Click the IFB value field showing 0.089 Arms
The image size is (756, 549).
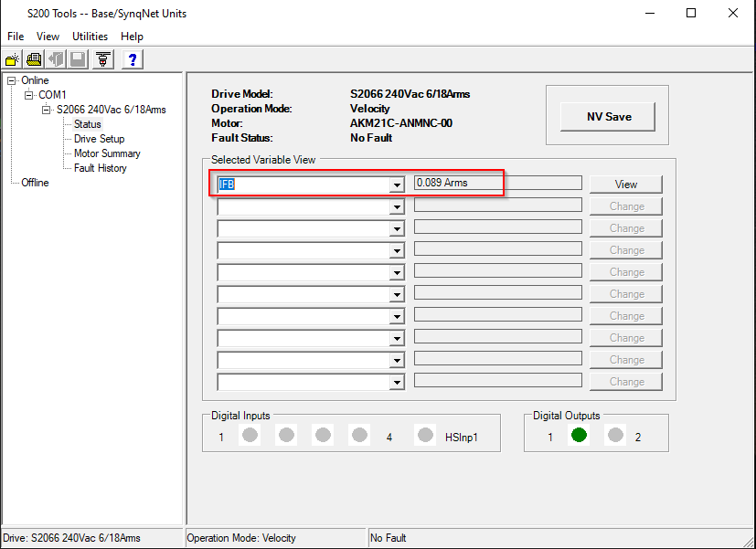click(x=498, y=183)
